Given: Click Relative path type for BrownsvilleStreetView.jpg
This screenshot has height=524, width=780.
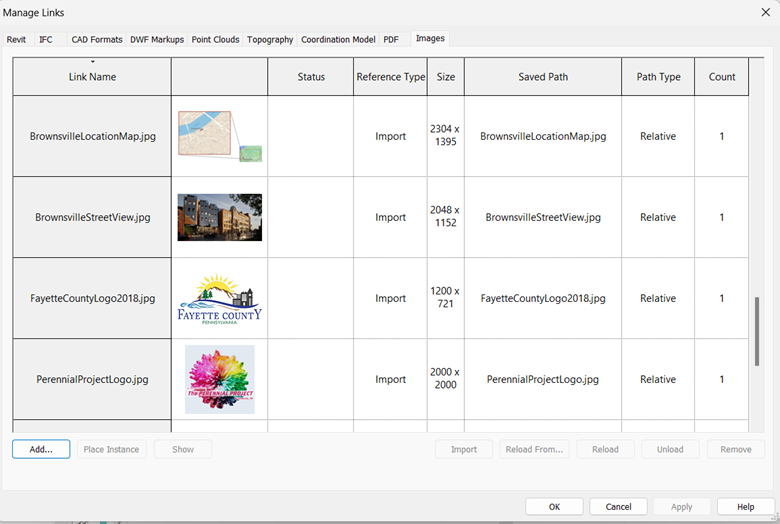Looking at the screenshot, I should (x=658, y=217).
